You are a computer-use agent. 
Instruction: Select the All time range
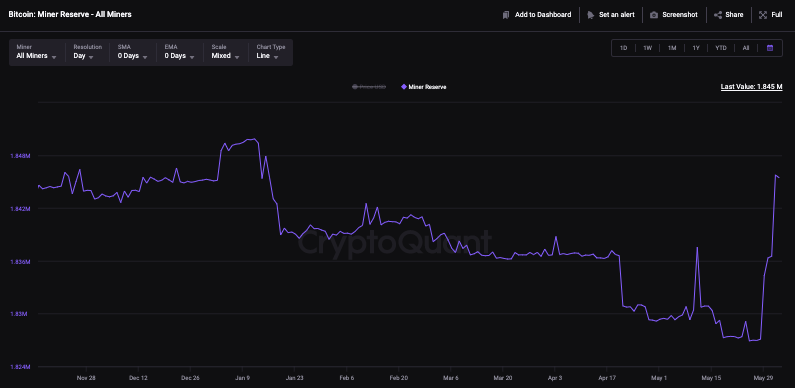click(746, 48)
